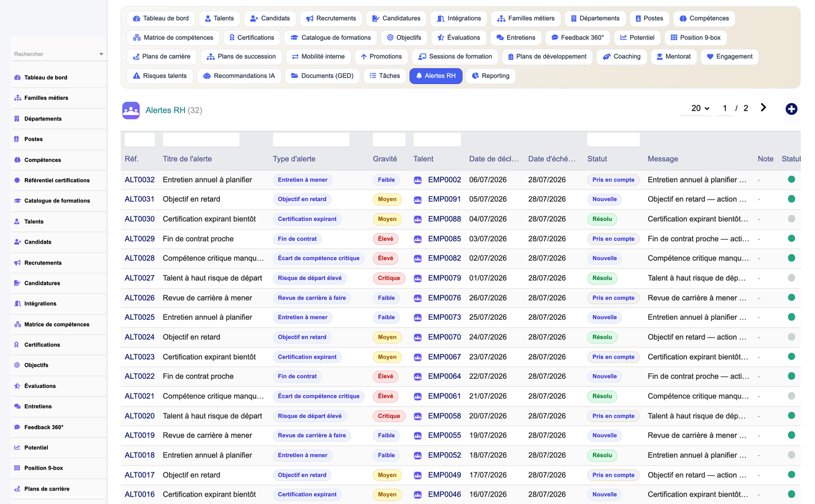
Task: Click the Talent column filter field
Action: (x=437, y=140)
